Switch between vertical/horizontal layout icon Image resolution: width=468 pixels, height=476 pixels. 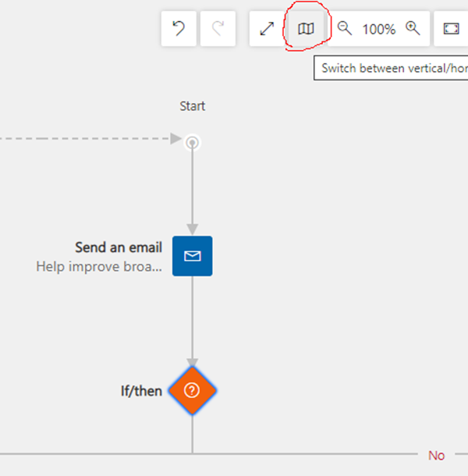pos(307,29)
